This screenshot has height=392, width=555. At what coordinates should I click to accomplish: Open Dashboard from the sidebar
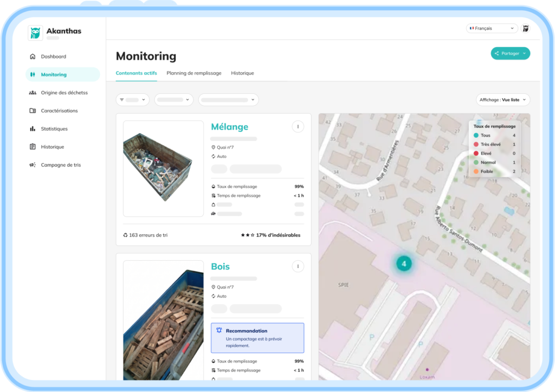[x=53, y=56]
